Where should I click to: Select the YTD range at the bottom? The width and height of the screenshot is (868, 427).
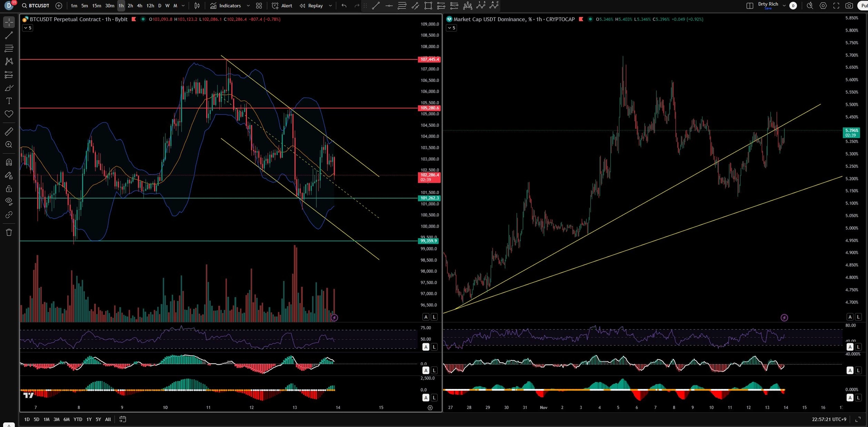[77, 419]
